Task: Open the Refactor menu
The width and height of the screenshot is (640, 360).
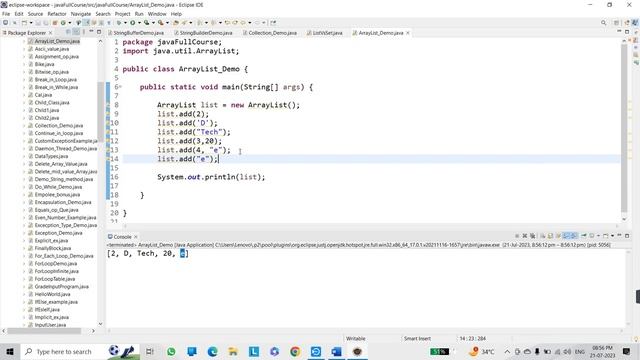Action: tap(57, 14)
